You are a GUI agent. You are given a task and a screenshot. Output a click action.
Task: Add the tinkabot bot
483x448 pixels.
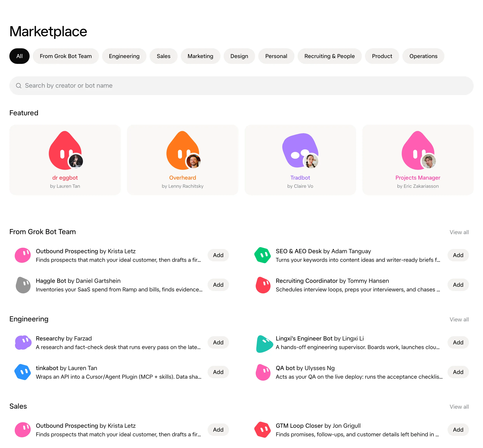tap(218, 372)
